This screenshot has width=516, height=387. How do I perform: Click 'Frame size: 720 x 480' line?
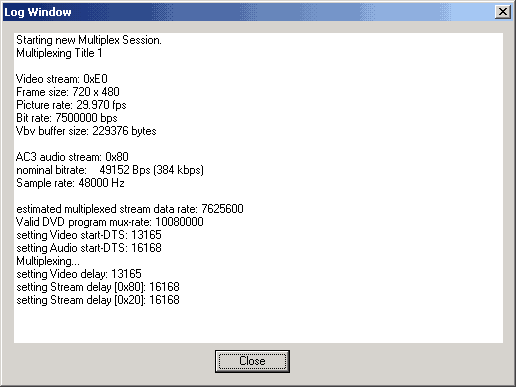(68, 92)
